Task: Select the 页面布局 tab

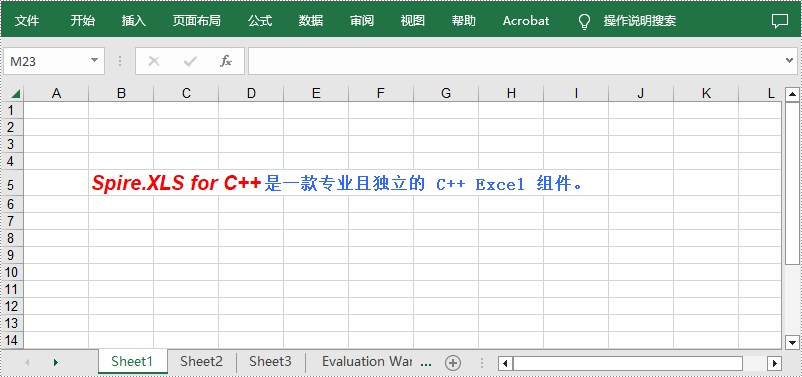Action: (196, 20)
